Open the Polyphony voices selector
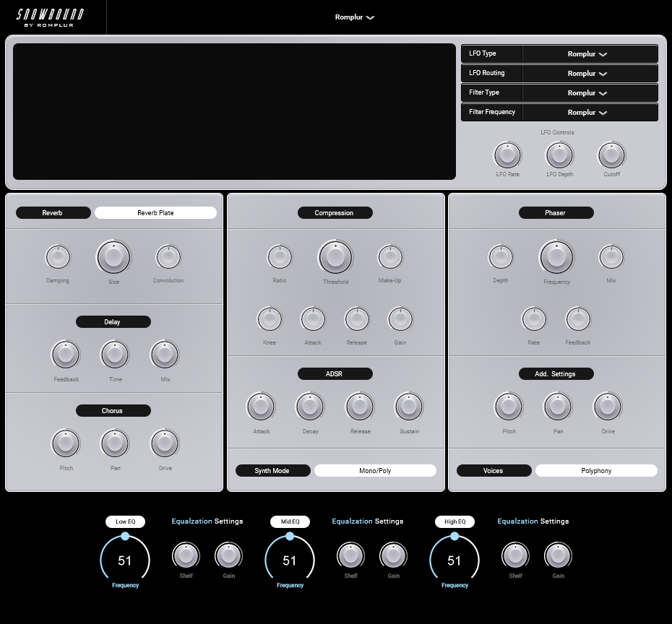The height and width of the screenshot is (624, 672). pyautogui.click(x=597, y=471)
